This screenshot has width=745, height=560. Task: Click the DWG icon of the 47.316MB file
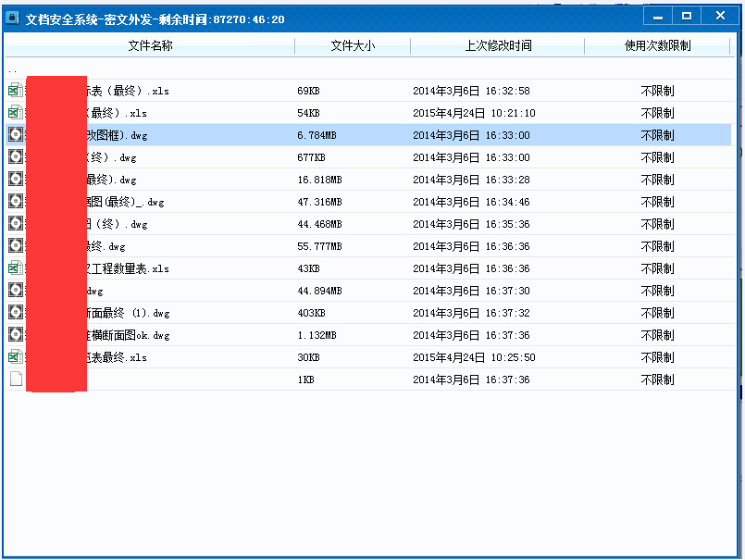(16, 202)
